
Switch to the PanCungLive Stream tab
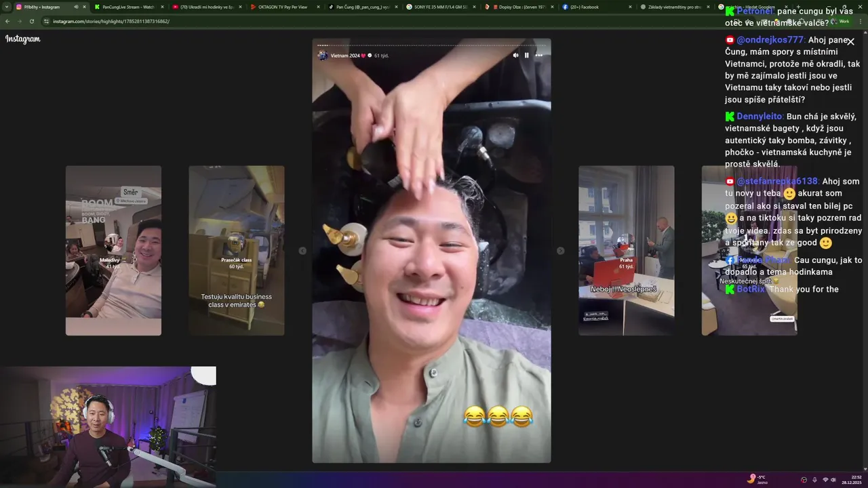pyautogui.click(x=129, y=7)
